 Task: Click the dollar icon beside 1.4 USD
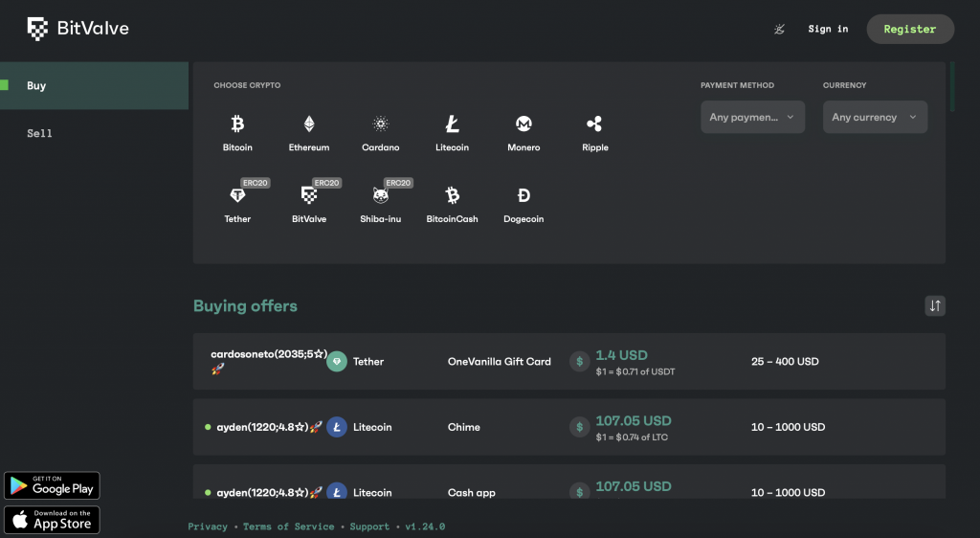[579, 361]
